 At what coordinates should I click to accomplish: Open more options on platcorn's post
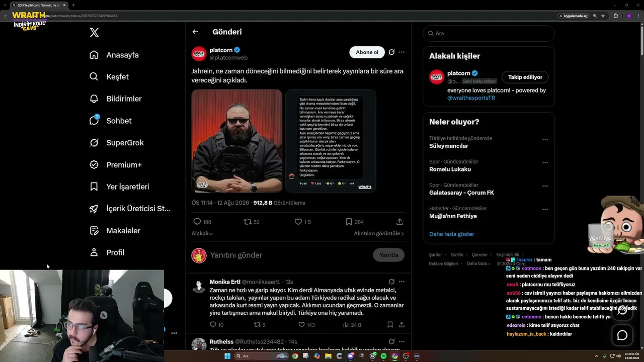[401, 52]
